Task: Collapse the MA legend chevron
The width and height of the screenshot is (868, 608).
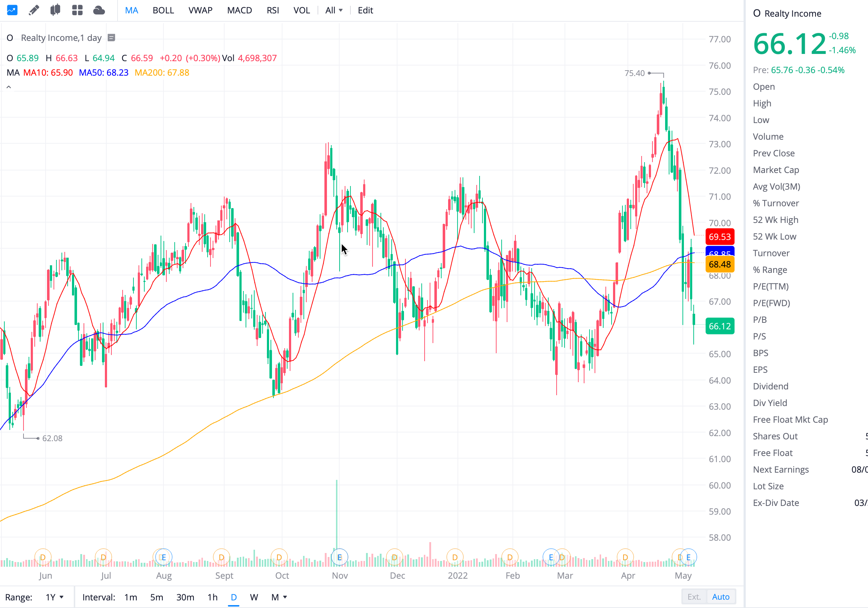Action: coord(9,87)
